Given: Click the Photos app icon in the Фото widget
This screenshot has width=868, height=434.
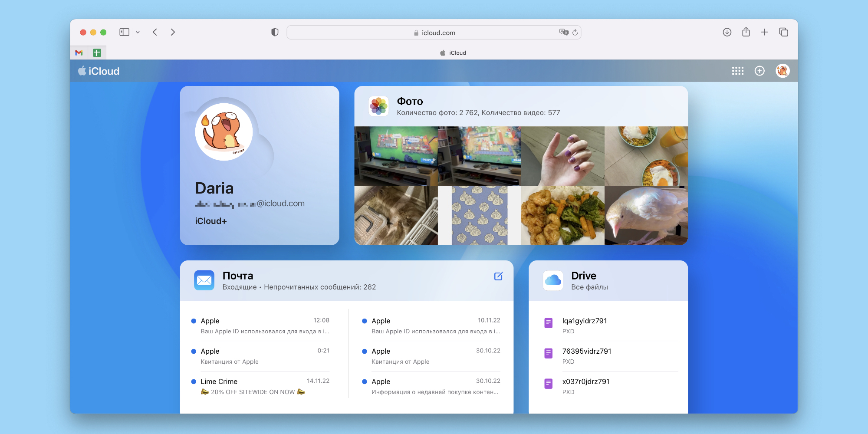Looking at the screenshot, I should coord(378,106).
